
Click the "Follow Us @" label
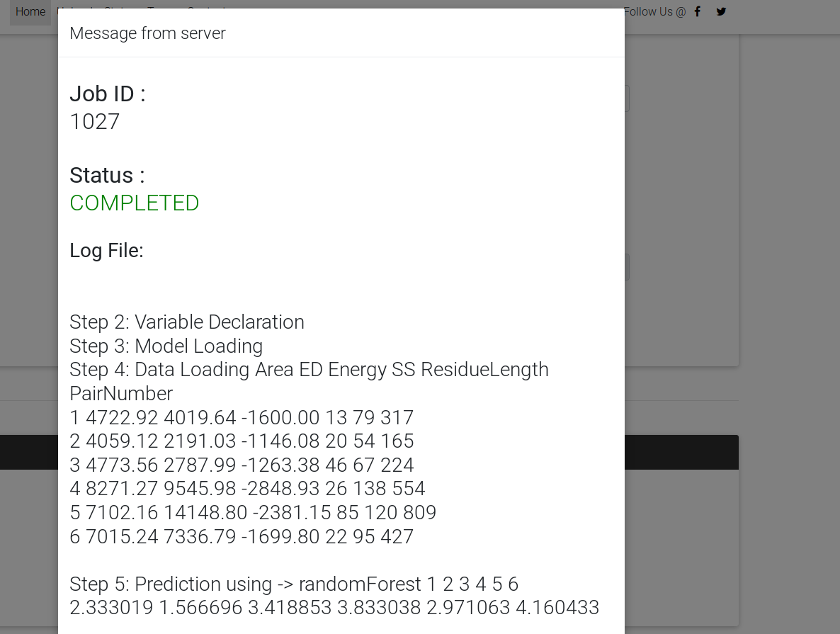[x=654, y=11]
